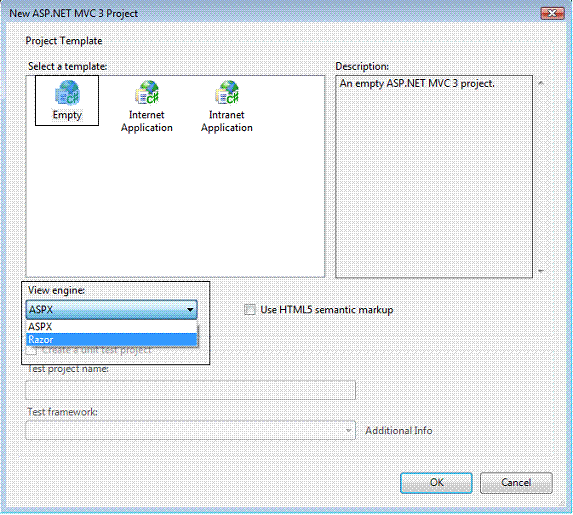Focus the Test project name field
Screen dimensions: 573x515
(190, 390)
